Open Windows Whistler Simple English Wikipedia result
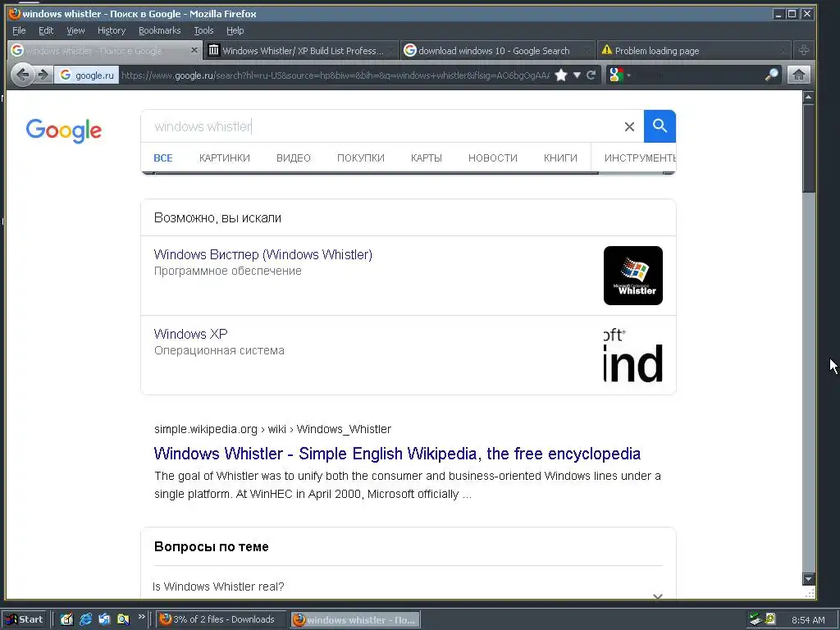 click(x=397, y=454)
